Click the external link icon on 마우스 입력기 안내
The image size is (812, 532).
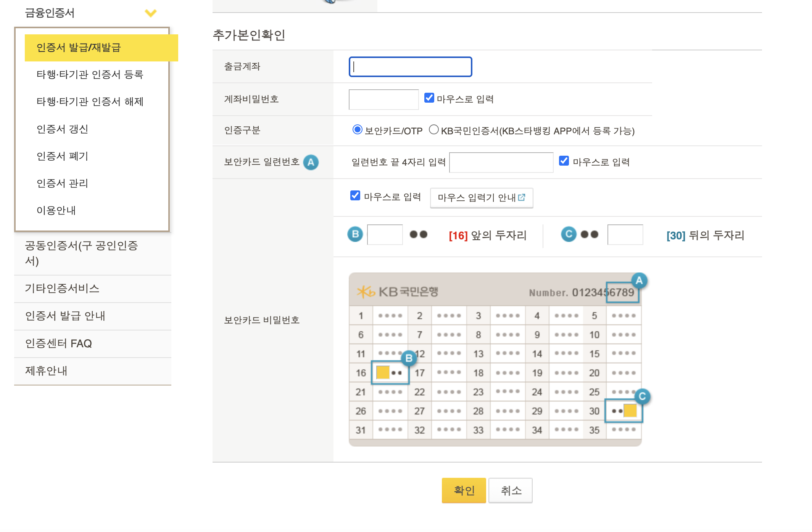(x=522, y=197)
